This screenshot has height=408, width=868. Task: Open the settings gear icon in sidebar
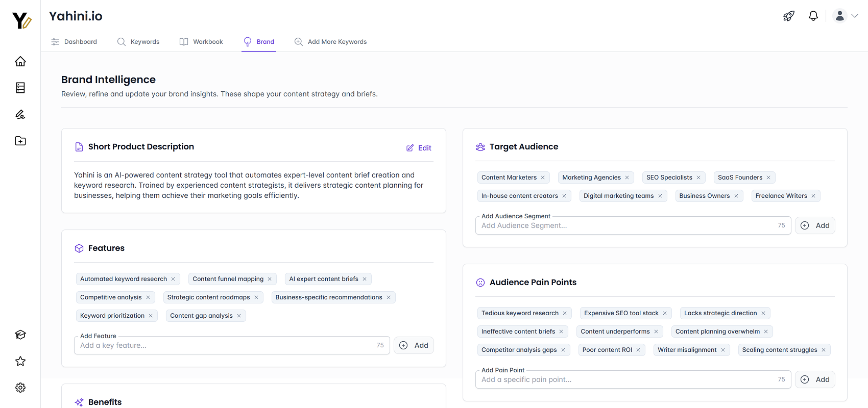[20, 388]
